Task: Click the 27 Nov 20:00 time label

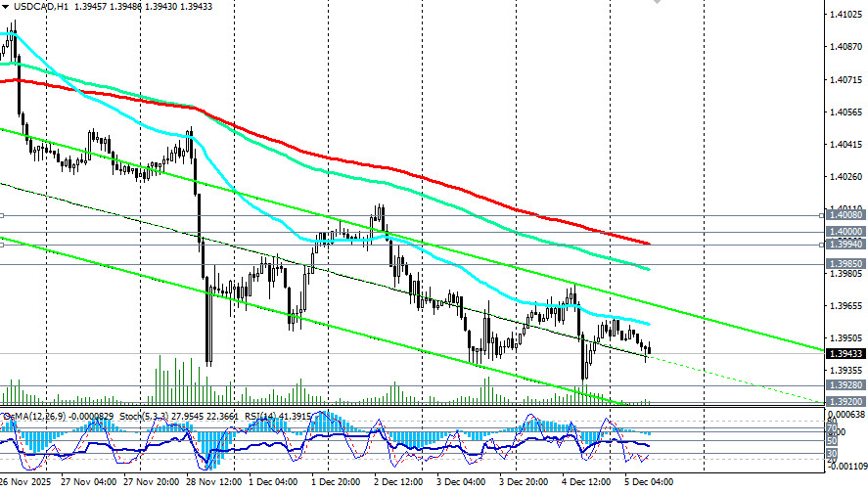Action: pyautogui.click(x=151, y=482)
